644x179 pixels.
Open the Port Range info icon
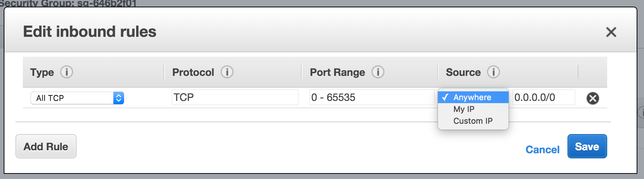[x=378, y=72]
